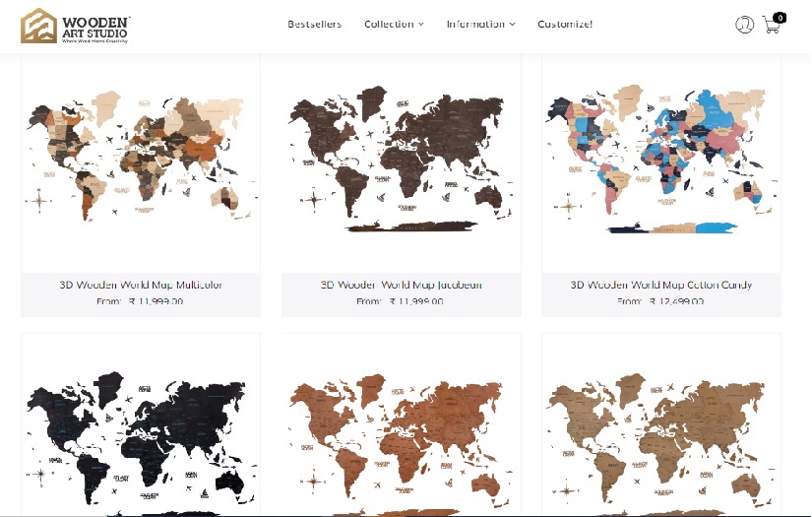Image resolution: width=812 pixels, height=517 pixels.
Task: Expand the Information dropdown menu
Action: coord(480,24)
